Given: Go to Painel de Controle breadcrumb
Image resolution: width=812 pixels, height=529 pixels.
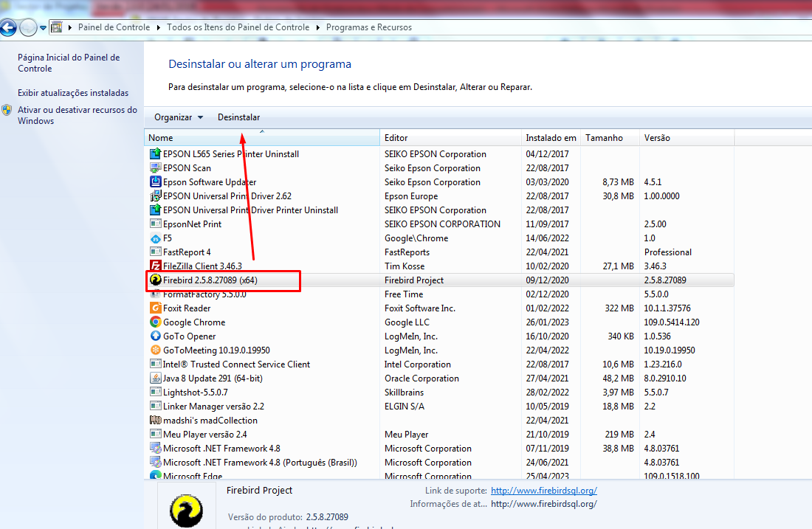Looking at the screenshot, I should pos(114,27).
